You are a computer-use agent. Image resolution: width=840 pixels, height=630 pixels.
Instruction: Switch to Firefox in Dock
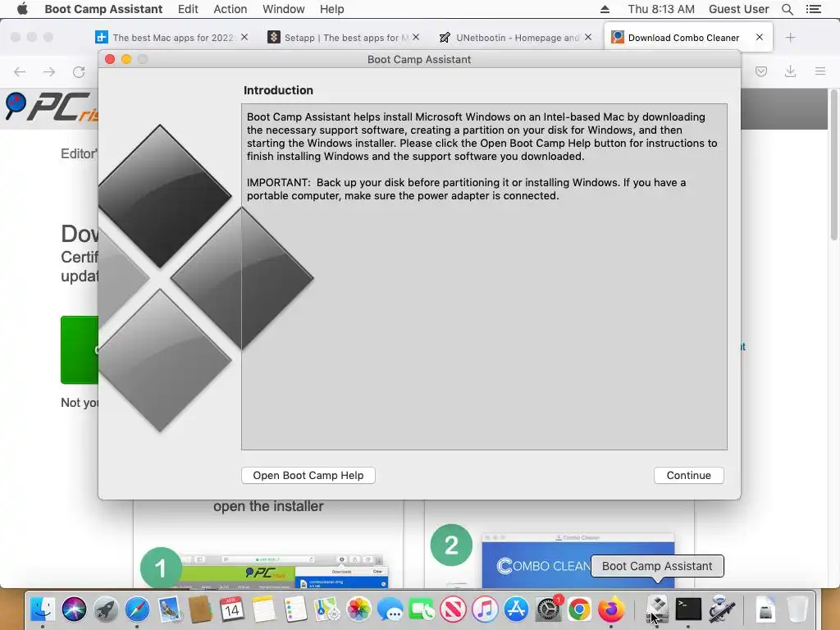point(610,609)
